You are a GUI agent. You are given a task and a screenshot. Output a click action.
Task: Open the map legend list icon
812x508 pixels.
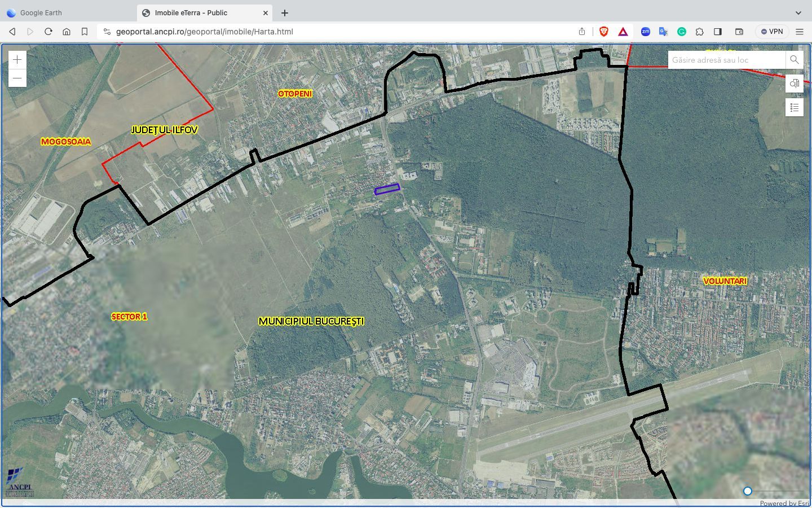click(x=795, y=107)
